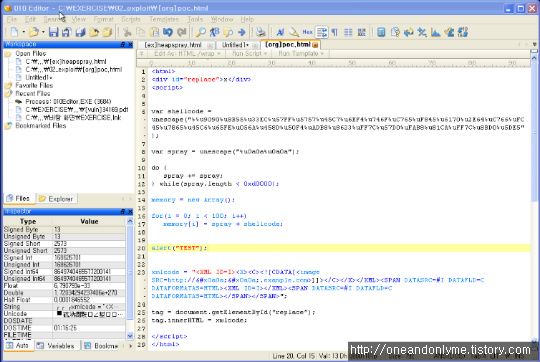Click the Highlight marker pen icon
This screenshot has height=362, width=540.
coord(294,32)
